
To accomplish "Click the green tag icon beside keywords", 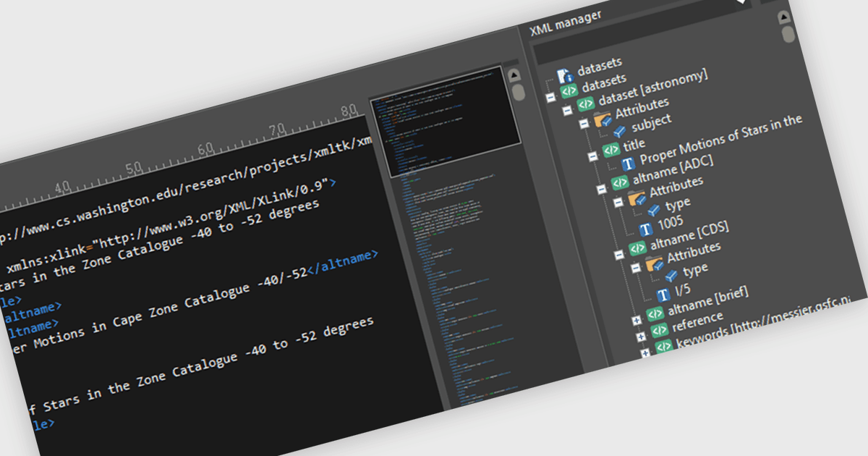I will tap(663, 347).
